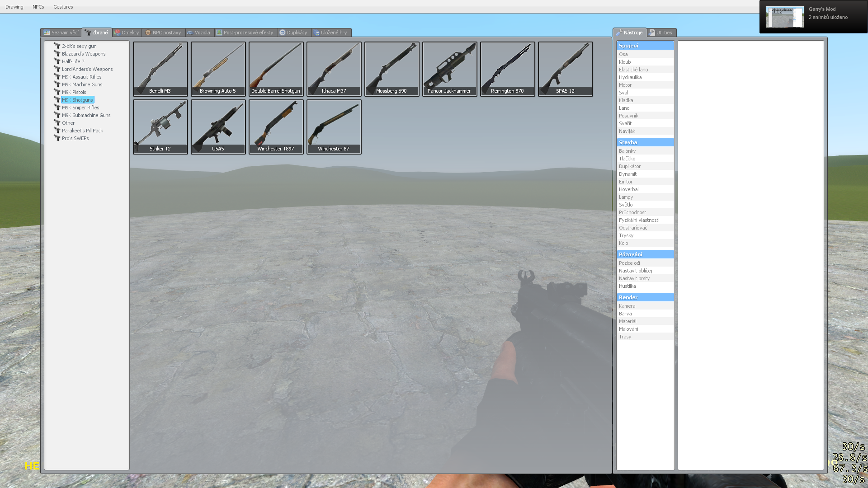This screenshot has width=868, height=488.
Task: Select 2-bit's sexy gun category
Action: pyautogui.click(x=79, y=46)
